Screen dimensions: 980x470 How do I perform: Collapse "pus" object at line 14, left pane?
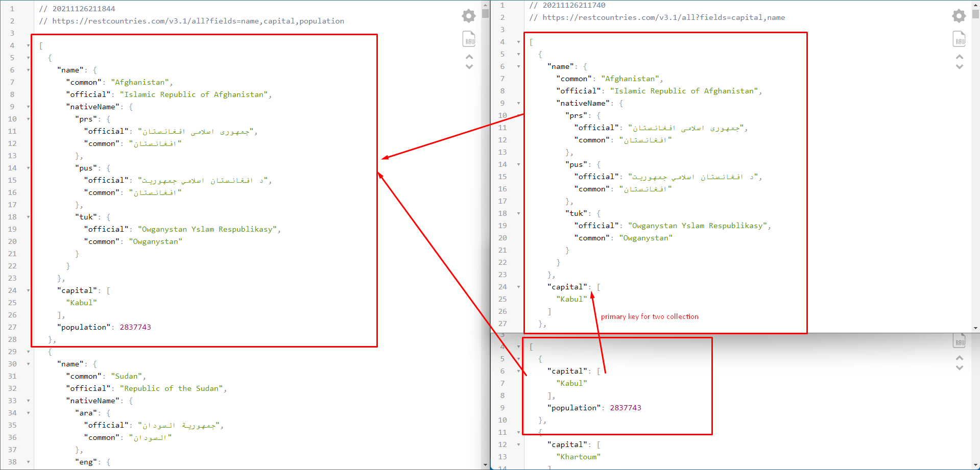point(28,168)
